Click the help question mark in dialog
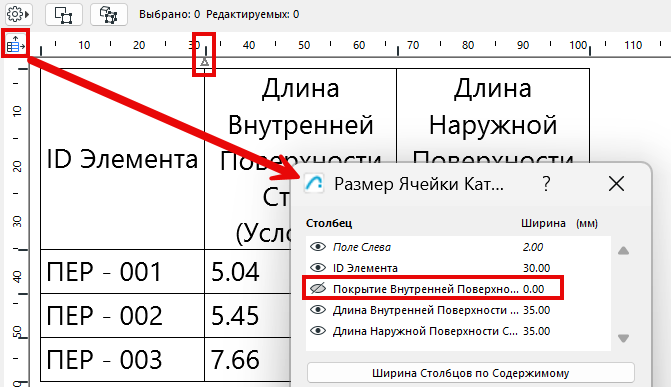 [546, 184]
